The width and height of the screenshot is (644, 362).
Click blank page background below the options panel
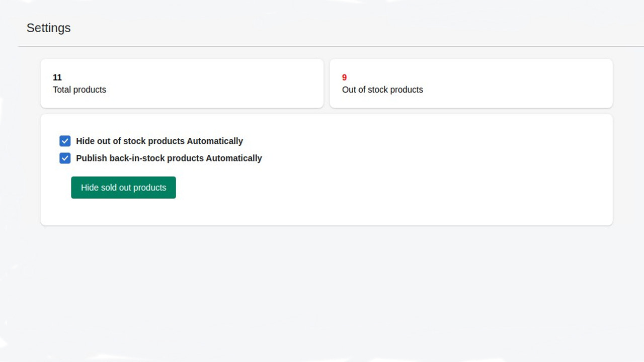(x=322, y=292)
